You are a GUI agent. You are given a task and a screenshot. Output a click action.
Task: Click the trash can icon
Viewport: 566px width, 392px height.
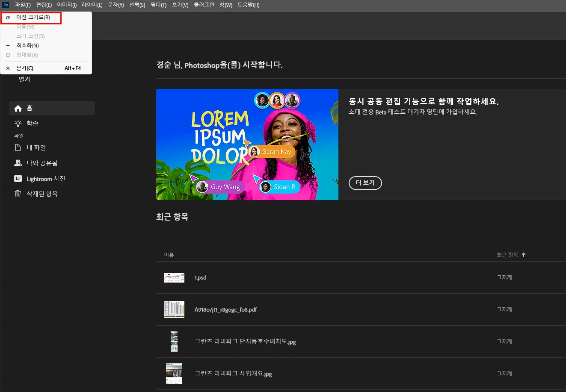pyautogui.click(x=18, y=194)
